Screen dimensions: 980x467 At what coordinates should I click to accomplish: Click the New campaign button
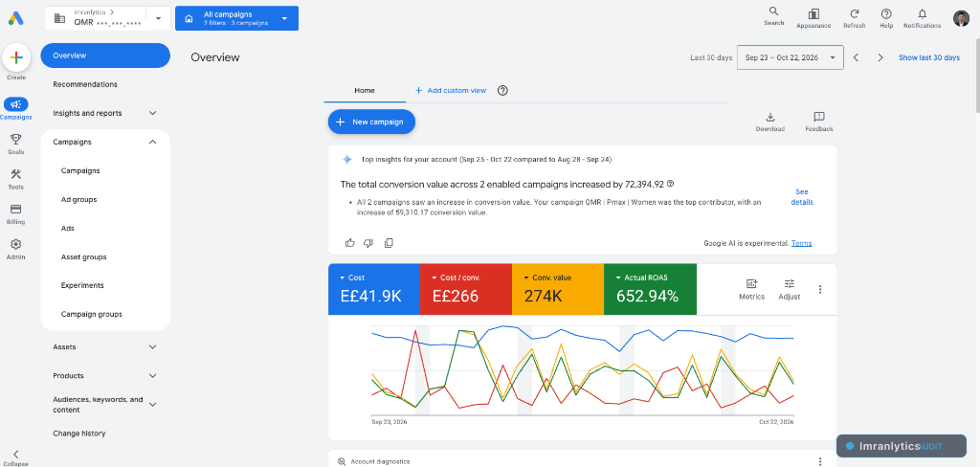click(371, 122)
